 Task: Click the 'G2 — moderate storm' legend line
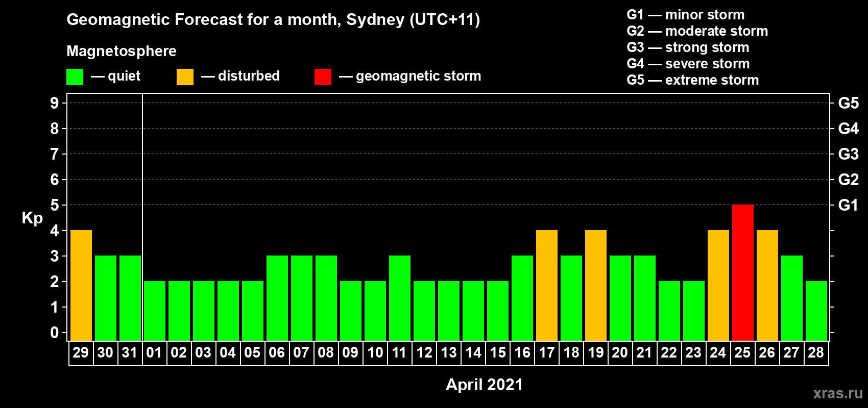pos(697,31)
